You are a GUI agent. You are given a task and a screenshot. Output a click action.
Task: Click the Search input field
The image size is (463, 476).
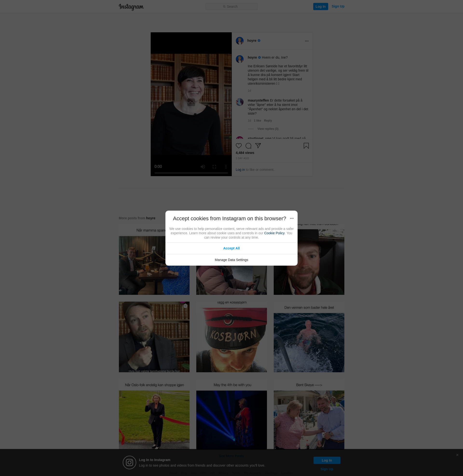click(x=231, y=7)
